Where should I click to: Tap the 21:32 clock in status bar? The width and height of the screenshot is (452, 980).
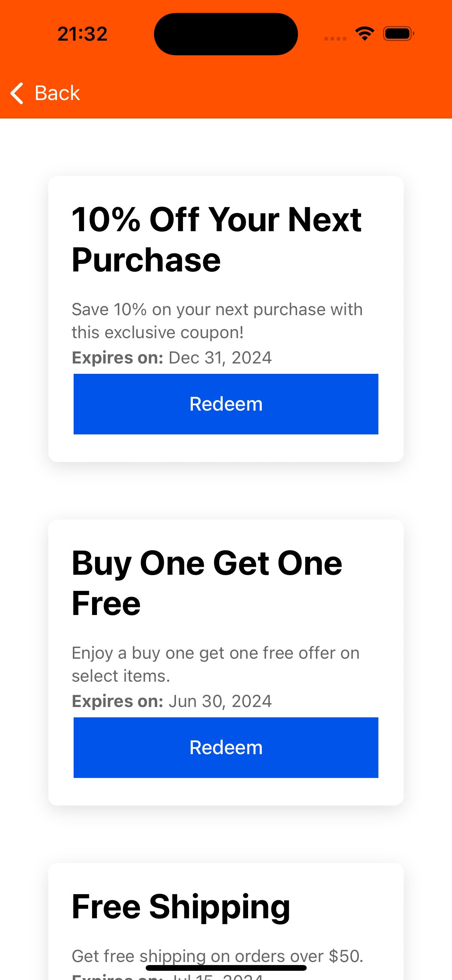coord(82,34)
